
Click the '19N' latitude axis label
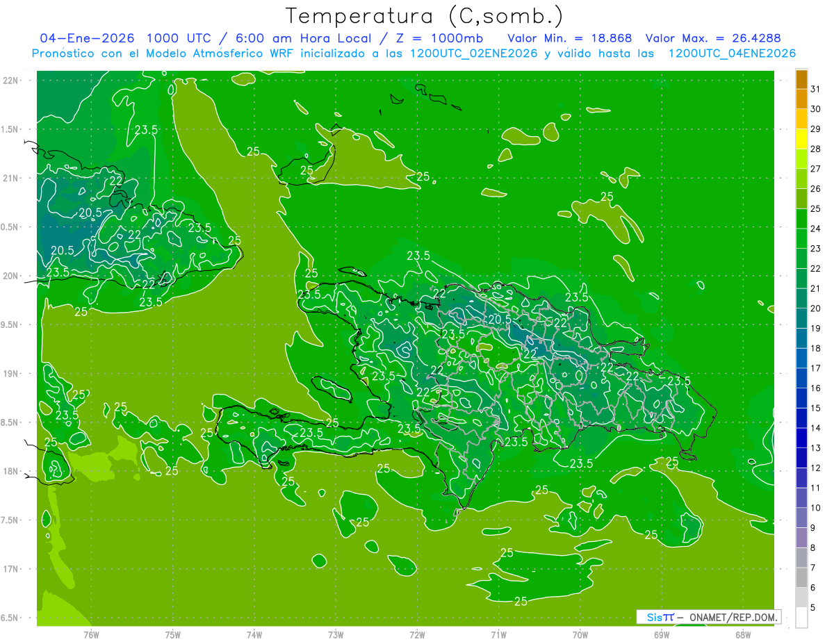(10, 374)
